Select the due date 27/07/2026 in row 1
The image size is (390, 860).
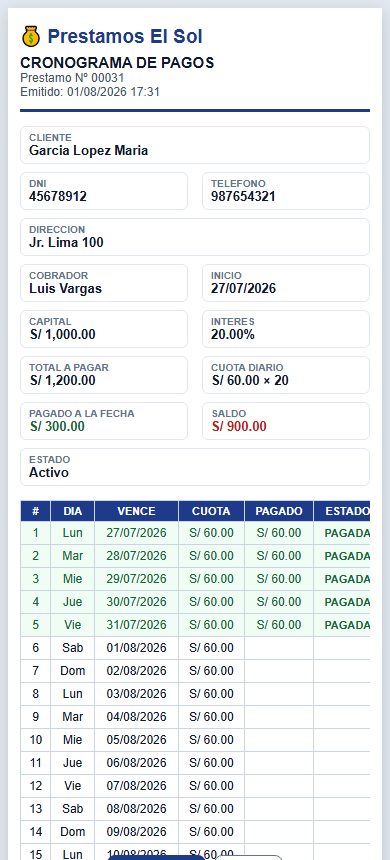coord(136,533)
